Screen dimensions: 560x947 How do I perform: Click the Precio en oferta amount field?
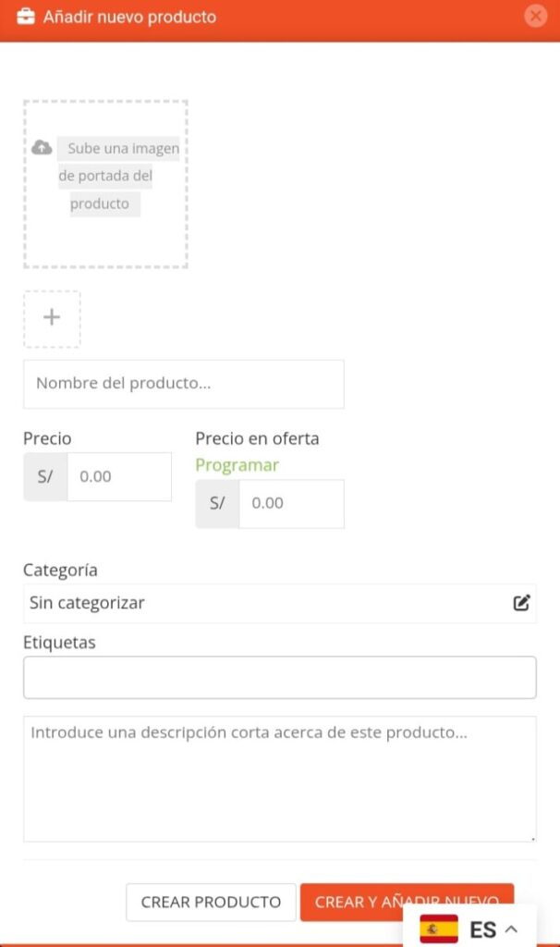pos(291,504)
